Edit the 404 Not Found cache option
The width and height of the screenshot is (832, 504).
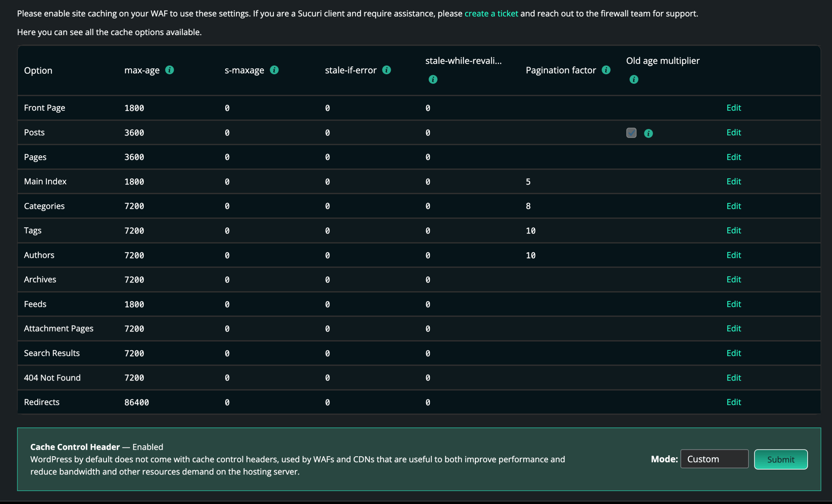734,377
